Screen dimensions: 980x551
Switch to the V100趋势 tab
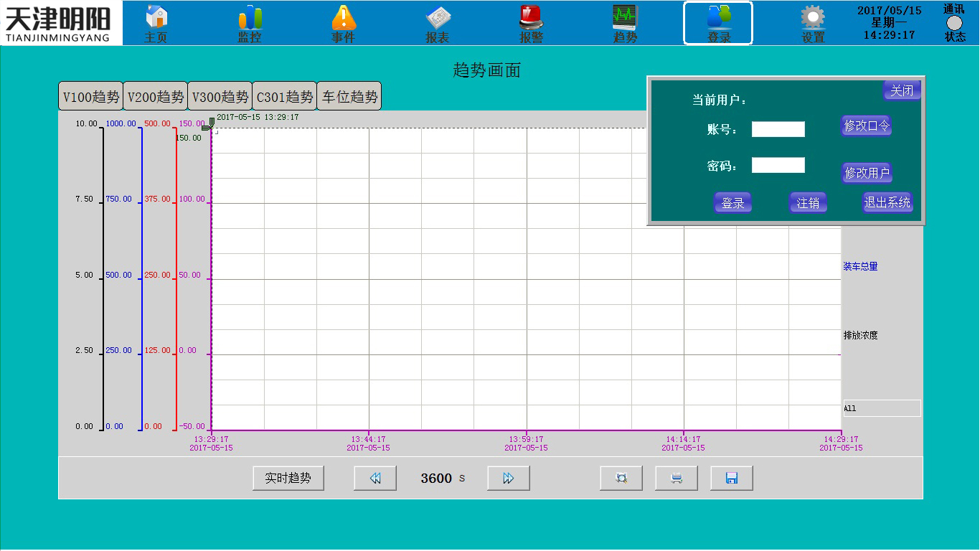tap(90, 95)
